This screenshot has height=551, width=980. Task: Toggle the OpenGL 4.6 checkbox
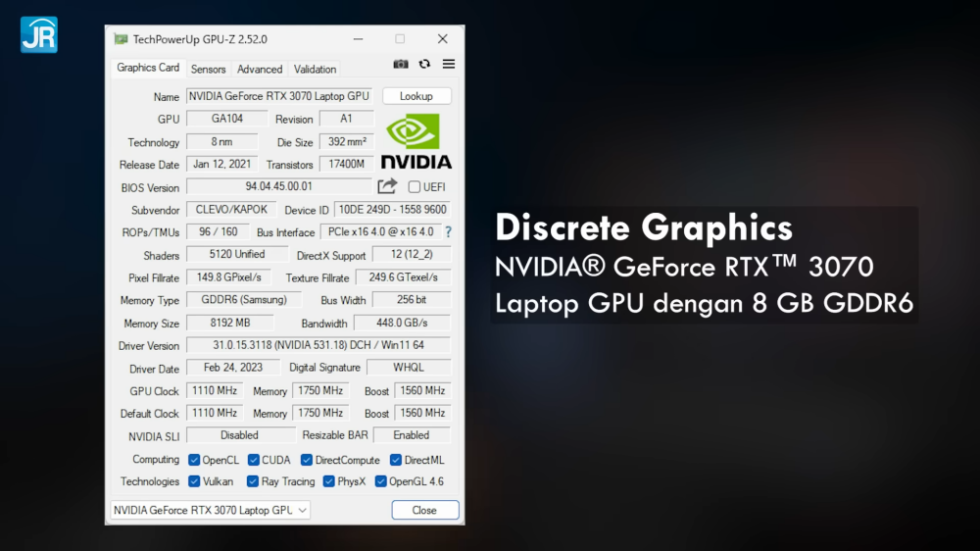click(380, 481)
